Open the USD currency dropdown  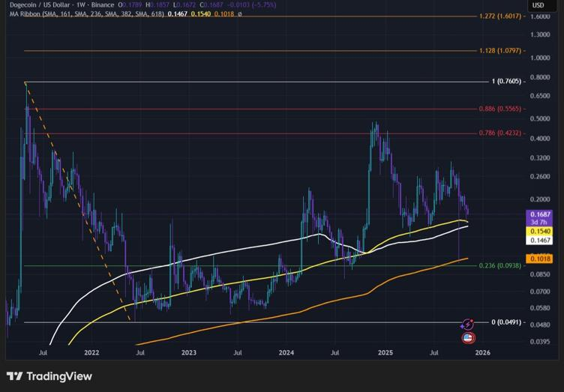[538, 5]
